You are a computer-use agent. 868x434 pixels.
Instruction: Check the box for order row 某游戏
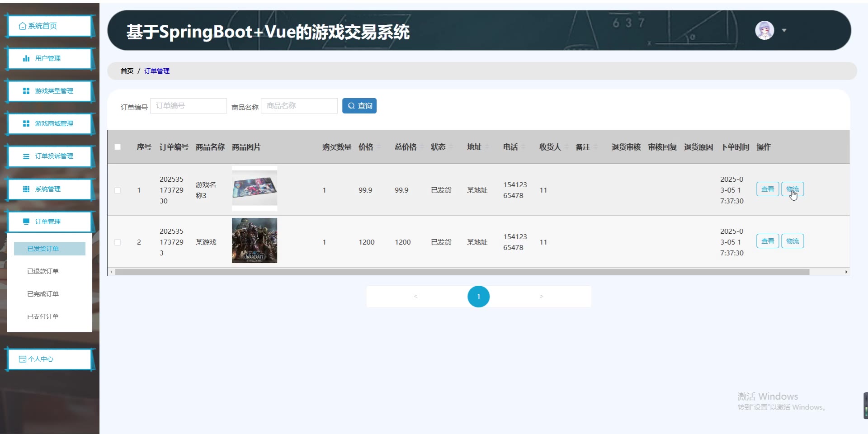coord(118,242)
